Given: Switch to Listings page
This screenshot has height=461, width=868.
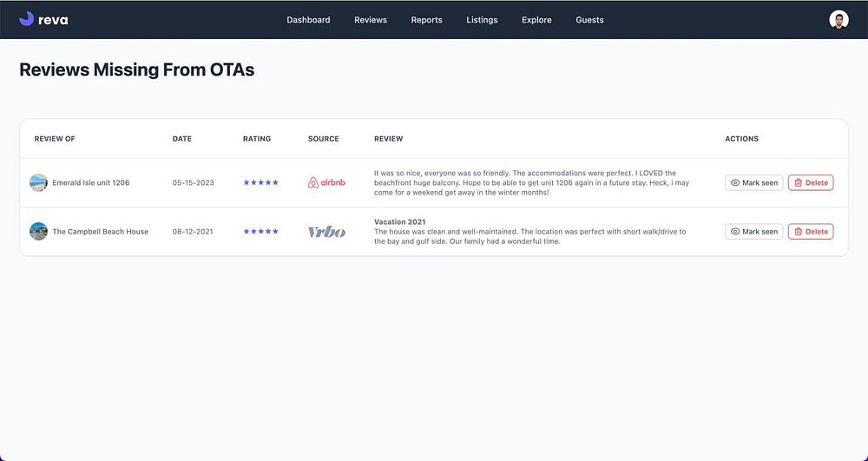Looking at the screenshot, I should point(482,20).
